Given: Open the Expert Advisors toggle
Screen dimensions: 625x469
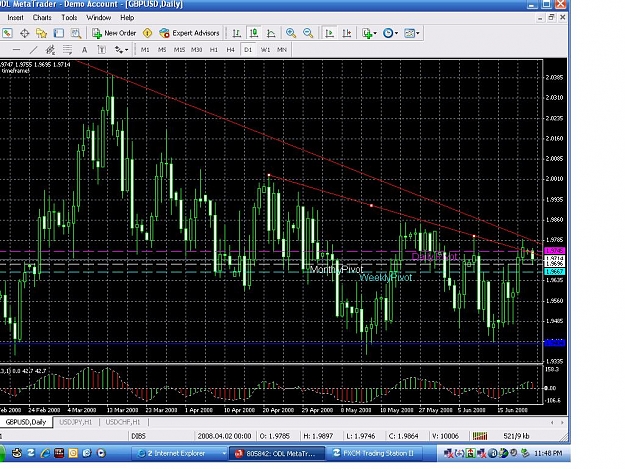Looking at the screenshot, I should [189, 33].
